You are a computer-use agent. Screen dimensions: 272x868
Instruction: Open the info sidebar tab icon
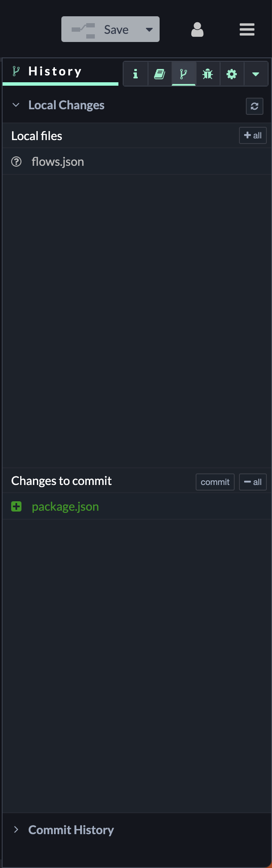(136, 74)
